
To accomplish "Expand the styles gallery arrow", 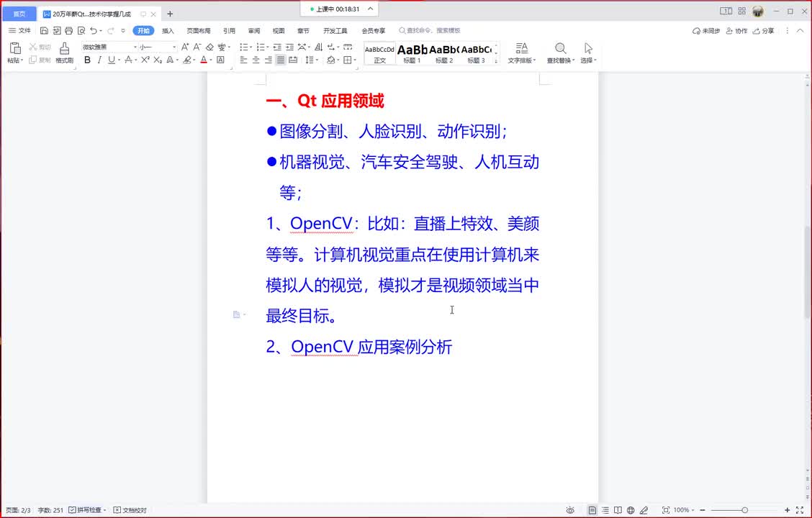I will pos(496,61).
